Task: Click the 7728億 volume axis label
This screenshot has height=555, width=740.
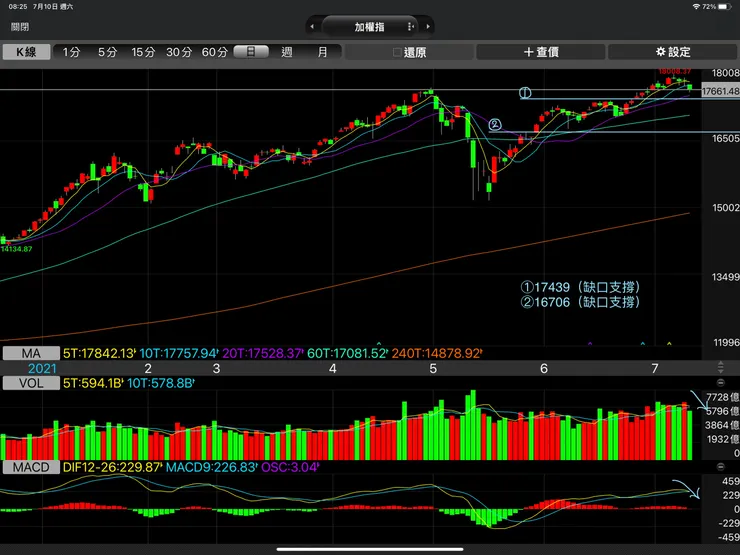Action: click(723, 397)
